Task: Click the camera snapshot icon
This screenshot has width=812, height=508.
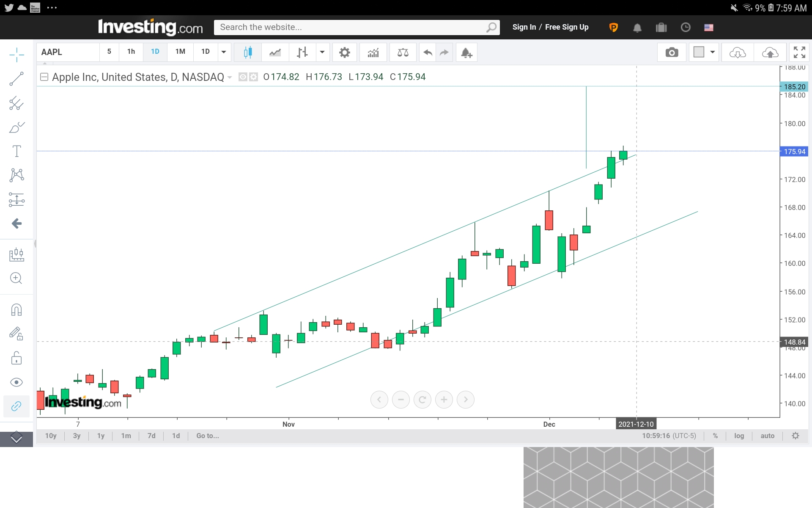Action: pyautogui.click(x=672, y=52)
